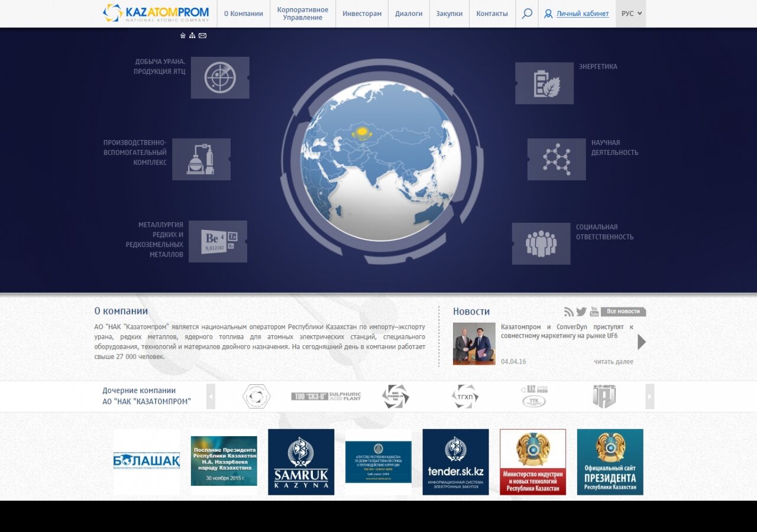
Task: Click the Министерство индустрии banner
Action: tap(533, 462)
